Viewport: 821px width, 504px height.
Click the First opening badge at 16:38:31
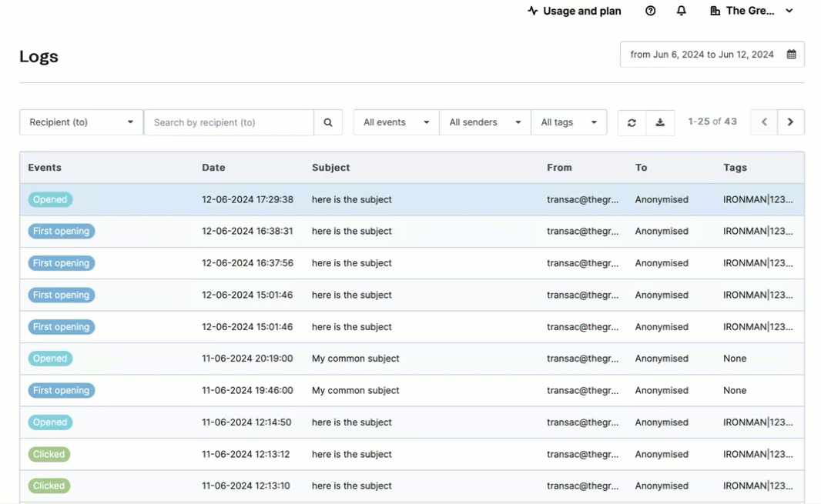tap(62, 231)
